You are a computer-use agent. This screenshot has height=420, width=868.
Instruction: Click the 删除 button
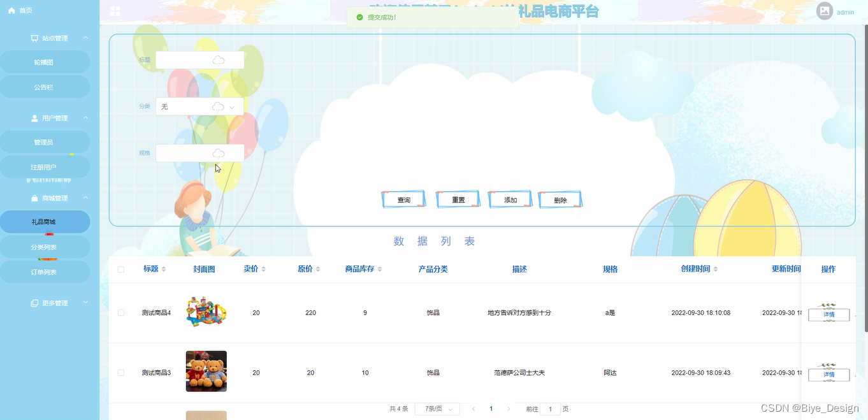[x=560, y=199]
